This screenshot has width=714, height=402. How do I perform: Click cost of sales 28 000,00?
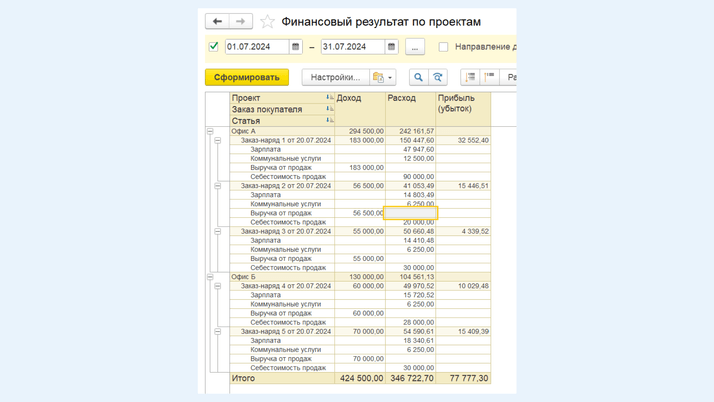418,322
